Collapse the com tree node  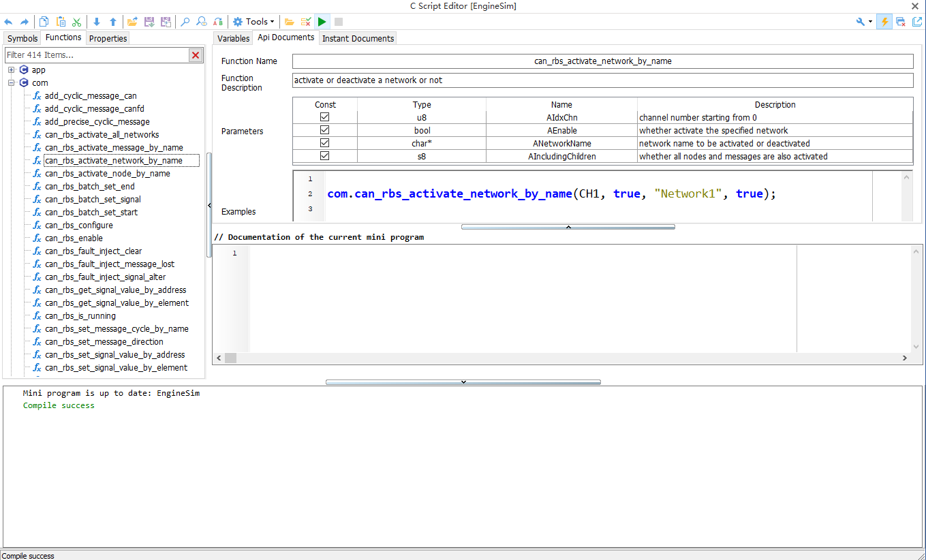point(12,83)
